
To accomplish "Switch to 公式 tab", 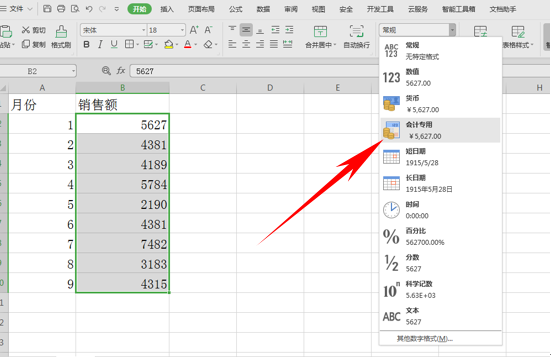I will (235, 9).
